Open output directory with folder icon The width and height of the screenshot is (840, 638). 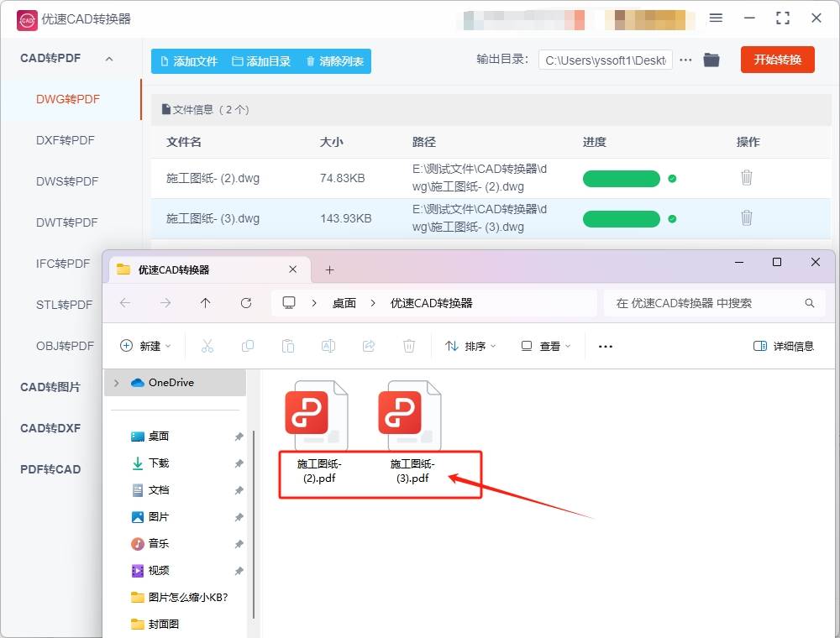point(711,60)
